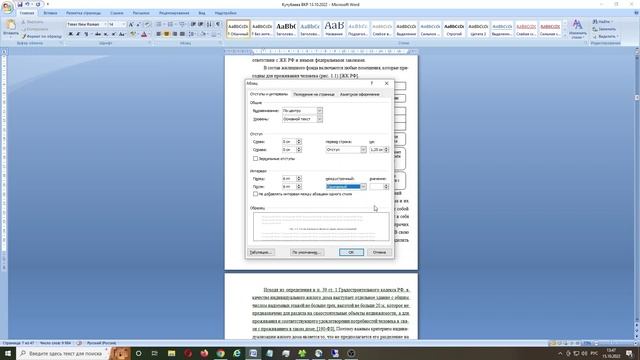This screenshot has height=360, width=640.
Task: Apply the Название style in gallery
Action: coord(334,29)
